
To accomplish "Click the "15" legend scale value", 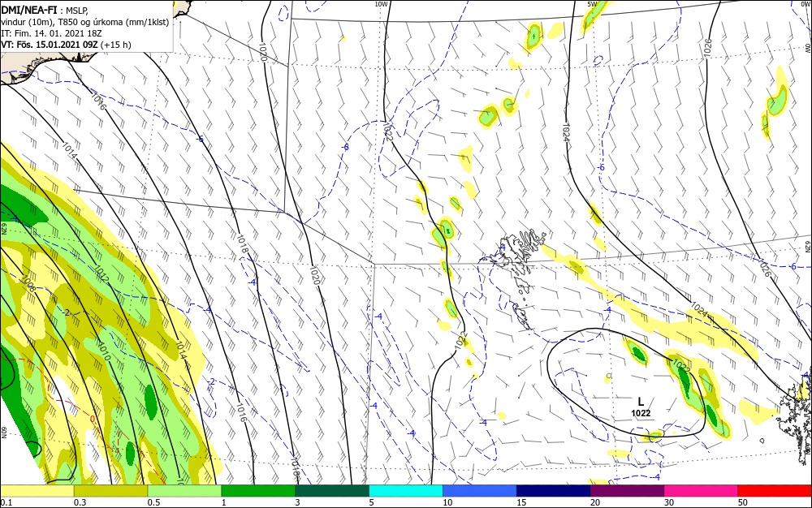I will [x=521, y=502].
